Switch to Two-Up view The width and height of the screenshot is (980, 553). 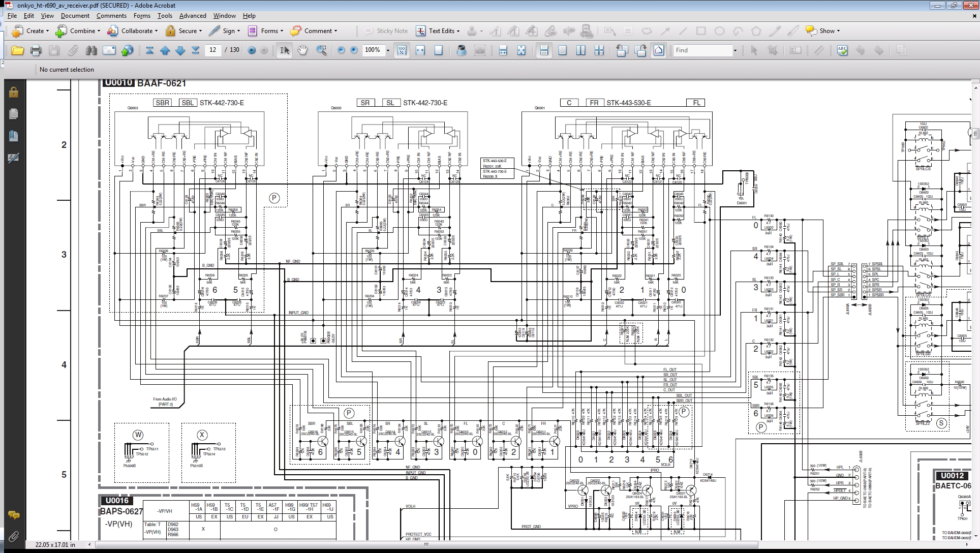pos(580,50)
